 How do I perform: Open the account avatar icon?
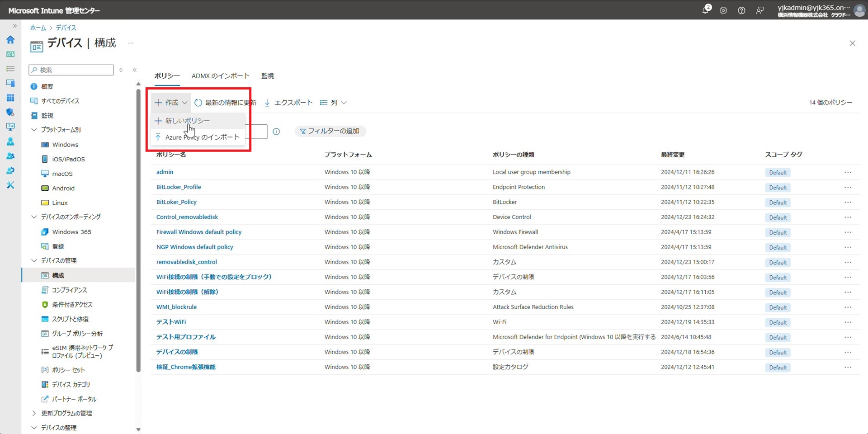click(859, 10)
